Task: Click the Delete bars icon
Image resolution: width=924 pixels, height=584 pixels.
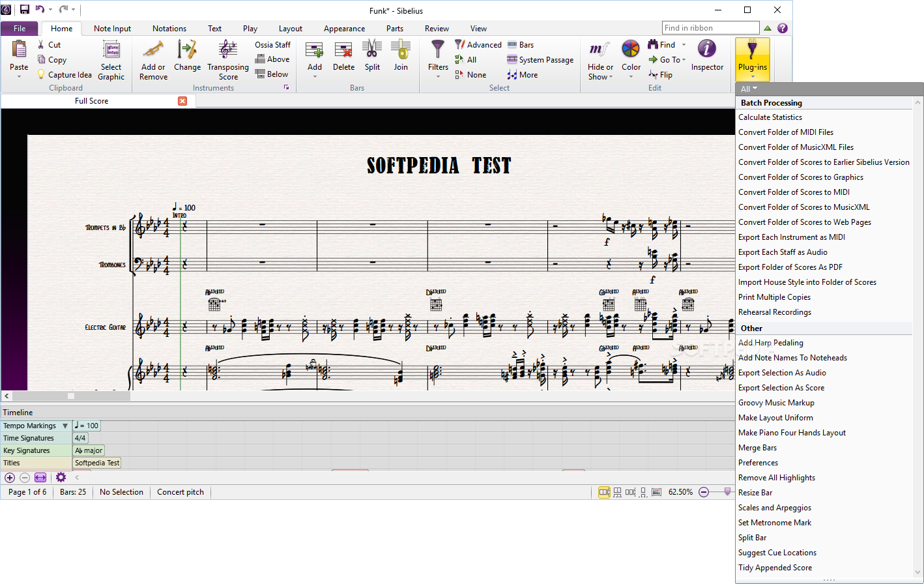Action: 343,50
